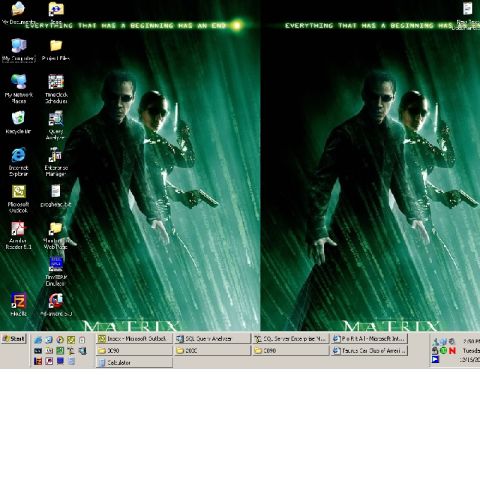Launch FileZilla from the Quick Launch bar
This screenshot has width=480, height=480.
pos(38,361)
